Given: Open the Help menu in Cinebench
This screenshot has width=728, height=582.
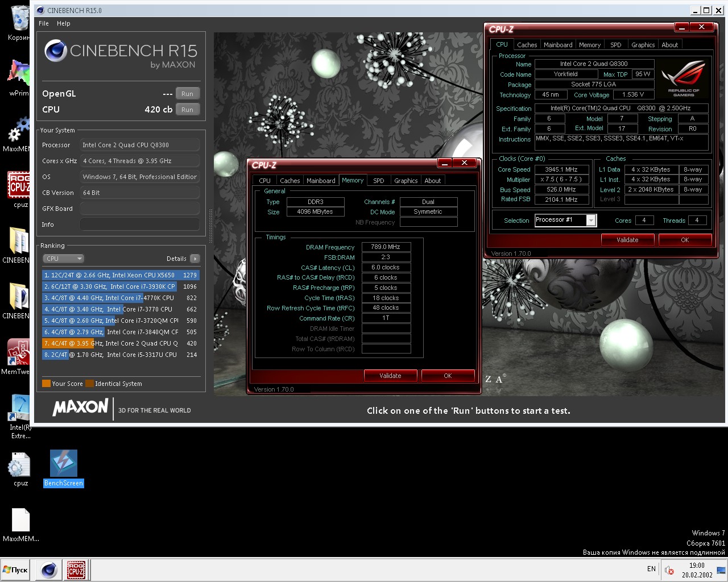Looking at the screenshot, I should [x=64, y=23].
